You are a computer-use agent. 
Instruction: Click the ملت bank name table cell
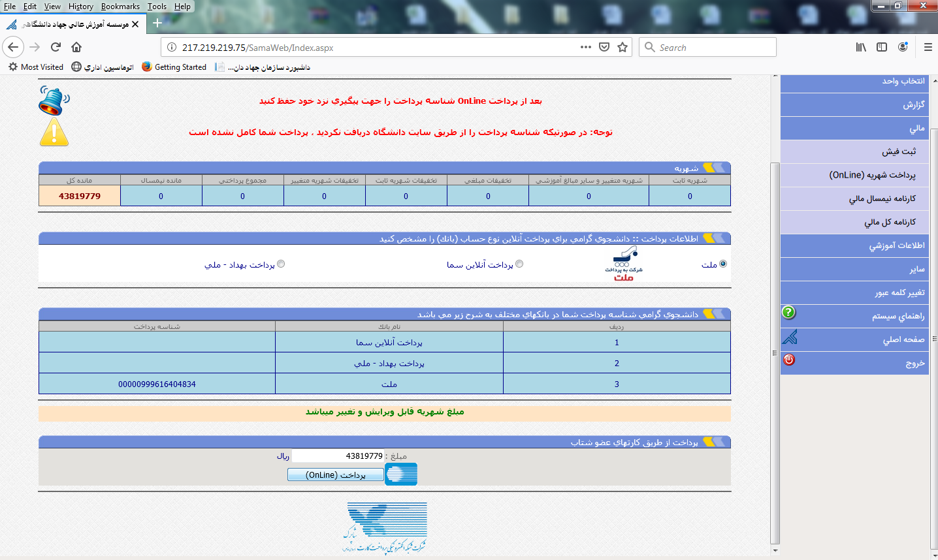point(389,384)
